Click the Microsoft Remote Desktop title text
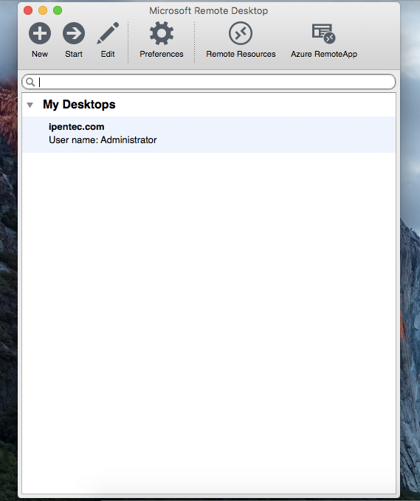 click(208, 11)
